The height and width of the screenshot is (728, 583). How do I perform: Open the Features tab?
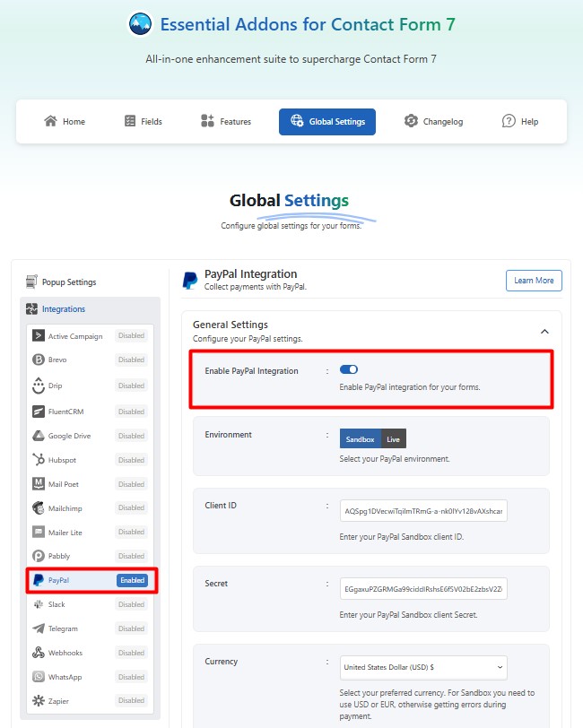pos(226,121)
